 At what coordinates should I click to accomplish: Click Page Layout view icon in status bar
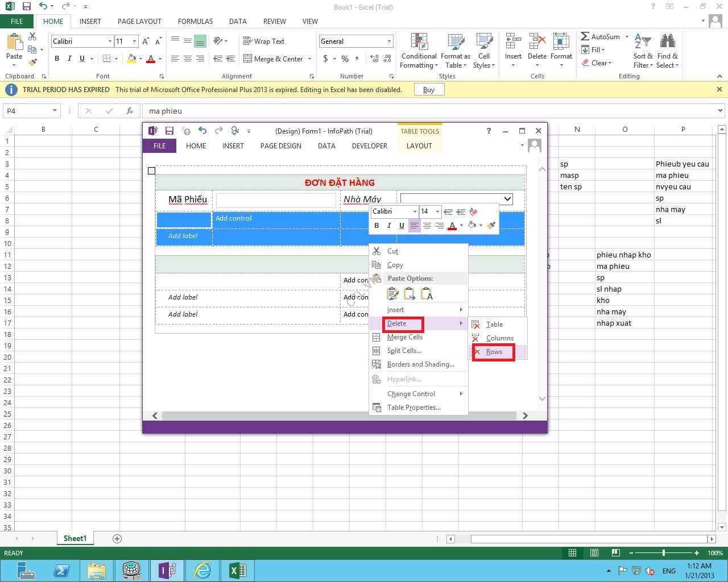pyautogui.click(x=594, y=553)
